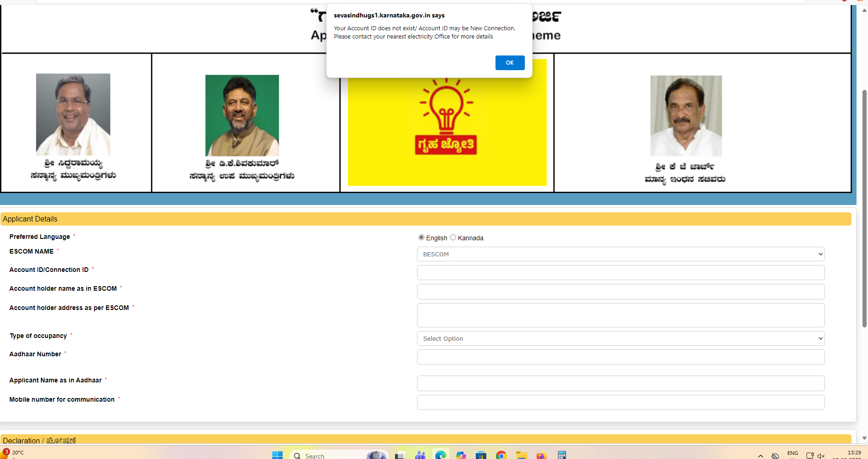Viewport: 868px width, 459px height.
Task: Select English as preferred language
Action: pyautogui.click(x=421, y=238)
